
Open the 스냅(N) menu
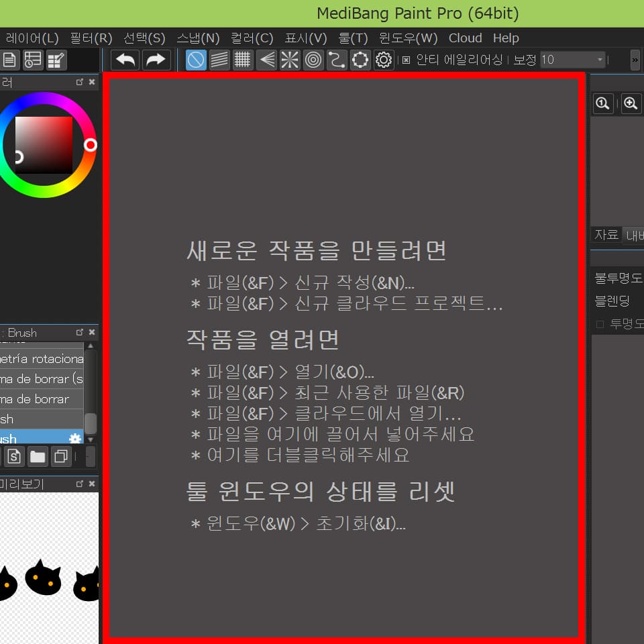click(198, 38)
